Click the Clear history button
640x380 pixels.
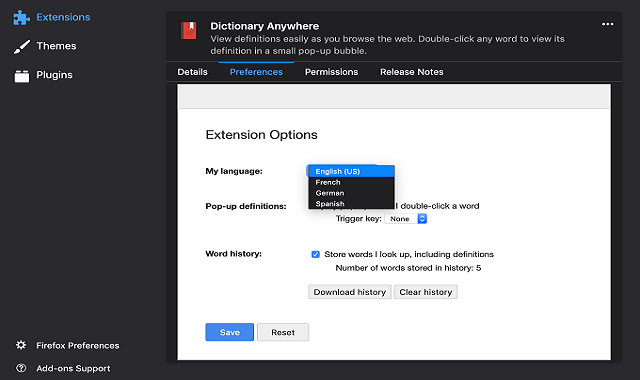click(426, 292)
